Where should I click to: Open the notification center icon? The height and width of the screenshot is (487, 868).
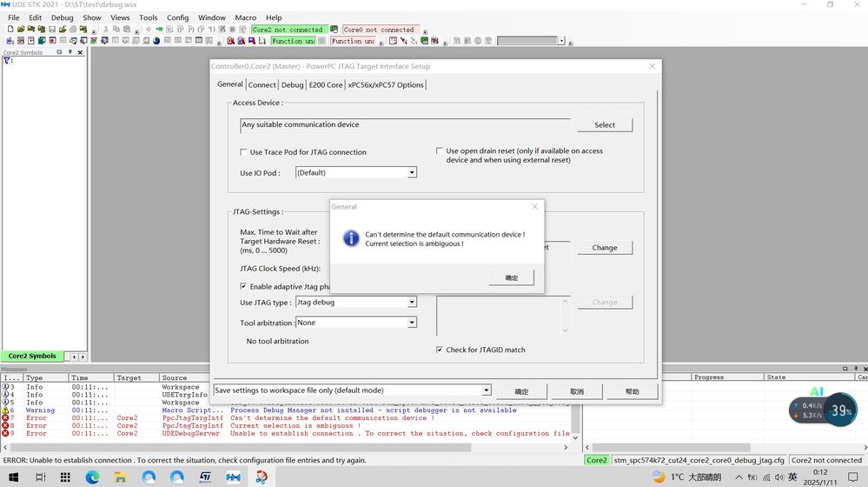(852, 477)
